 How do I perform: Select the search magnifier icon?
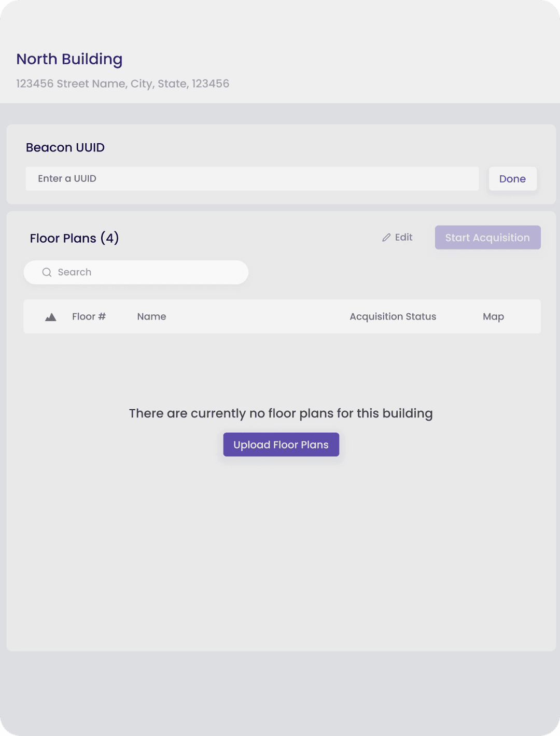click(x=47, y=272)
